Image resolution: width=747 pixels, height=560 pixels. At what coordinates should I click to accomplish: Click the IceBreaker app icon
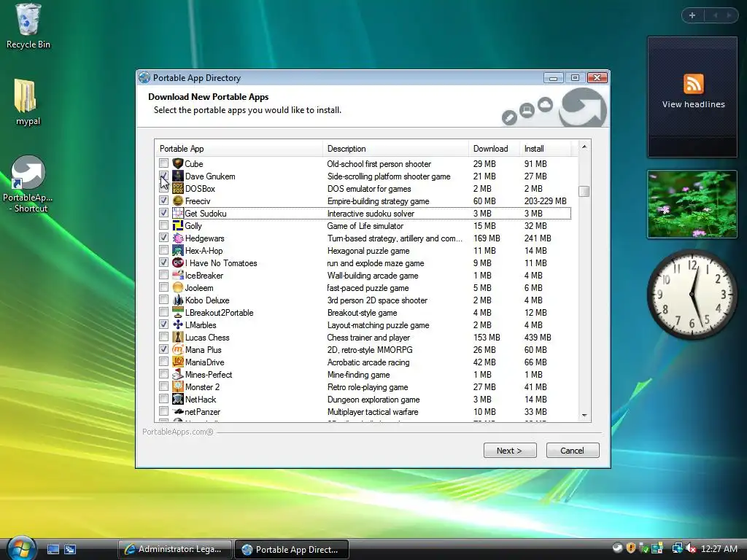click(x=178, y=275)
